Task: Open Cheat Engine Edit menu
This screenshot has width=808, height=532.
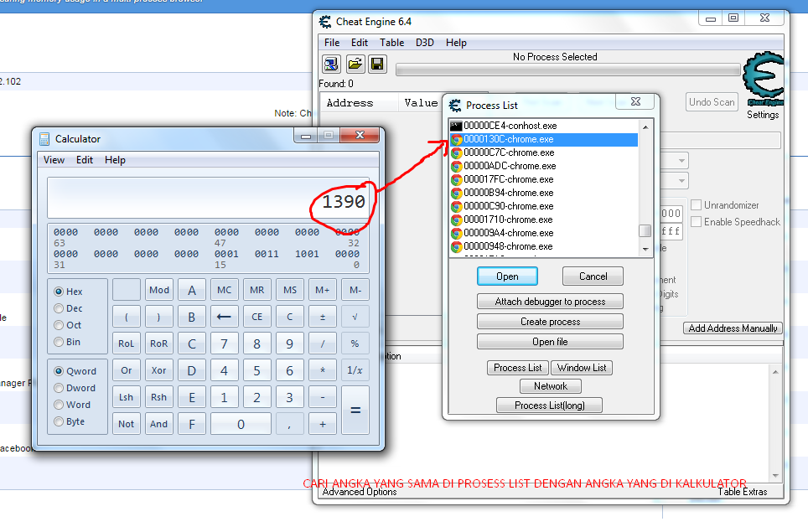Action: 360,43
